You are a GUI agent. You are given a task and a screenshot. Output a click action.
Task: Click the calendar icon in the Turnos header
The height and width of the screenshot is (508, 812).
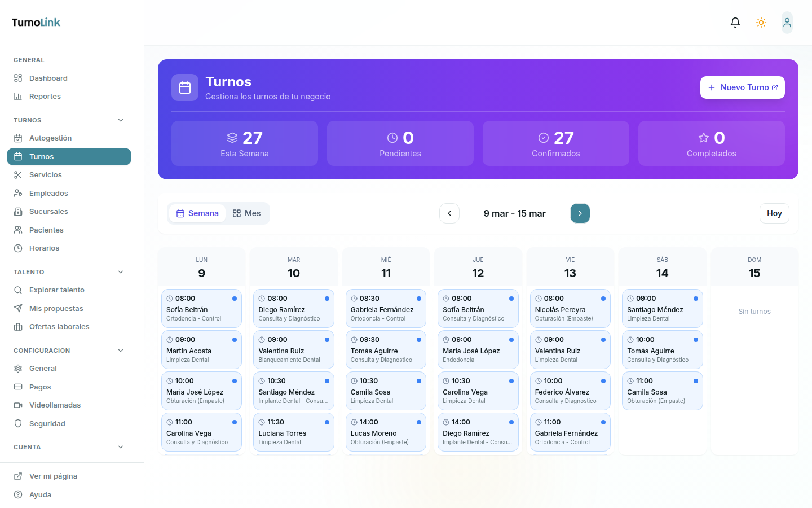click(x=185, y=87)
